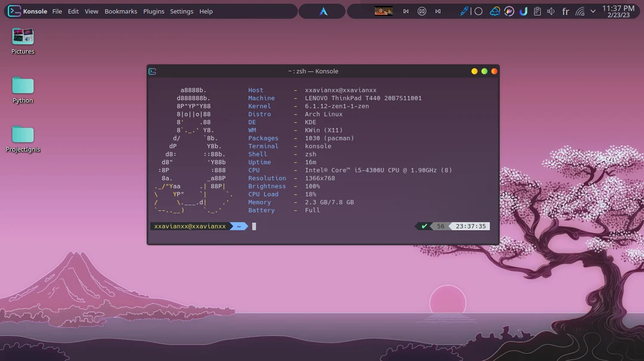Image resolution: width=644 pixels, height=361 pixels.
Task: Toggle Night Color via the circle tray icon
Action: (x=479, y=11)
